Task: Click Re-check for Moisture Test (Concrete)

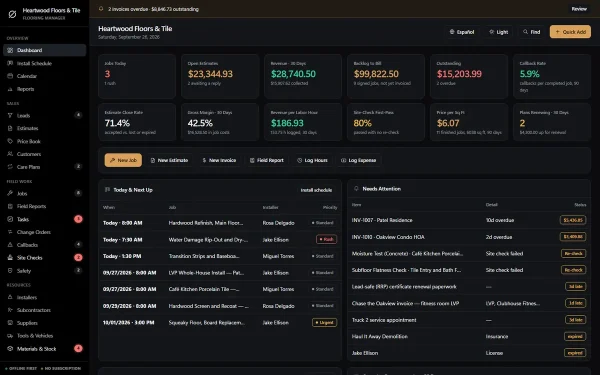Action: coord(573,253)
